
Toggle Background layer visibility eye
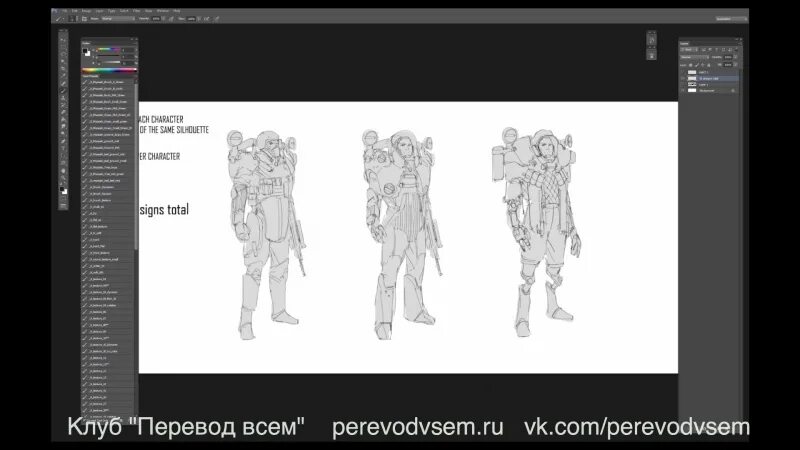tap(683, 90)
